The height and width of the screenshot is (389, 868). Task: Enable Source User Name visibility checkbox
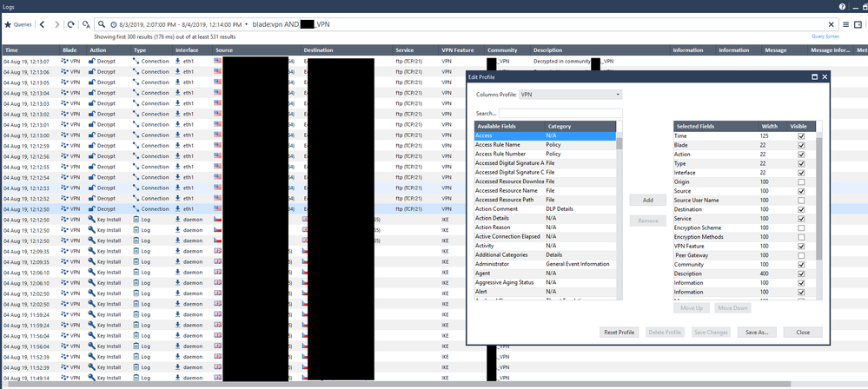tap(801, 201)
